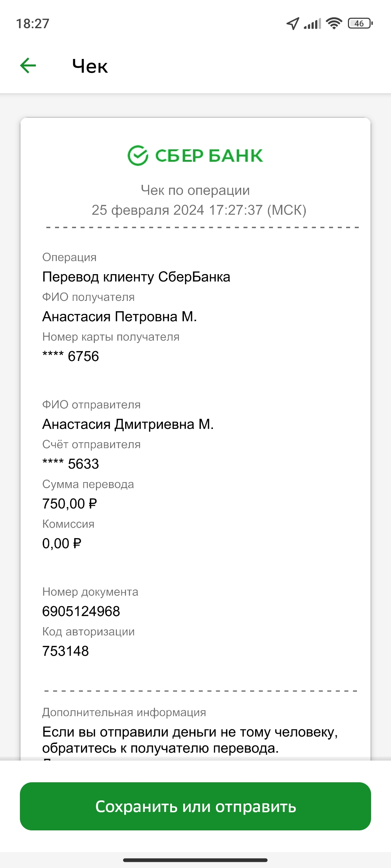This screenshot has width=391, height=868.
Task: Tap the Sber checkmark logo icon
Action: tap(138, 156)
